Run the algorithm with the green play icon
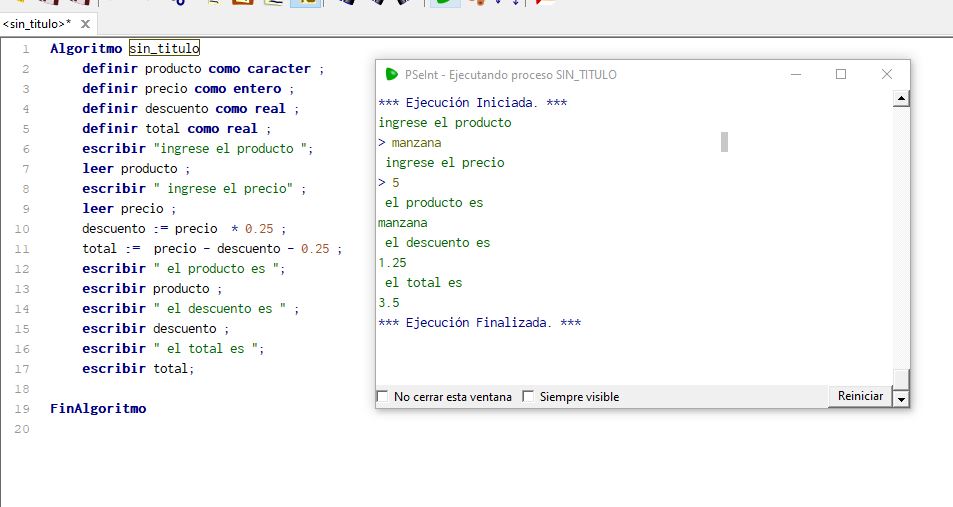Image resolution: width=953 pixels, height=507 pixels. coord(441,3)
